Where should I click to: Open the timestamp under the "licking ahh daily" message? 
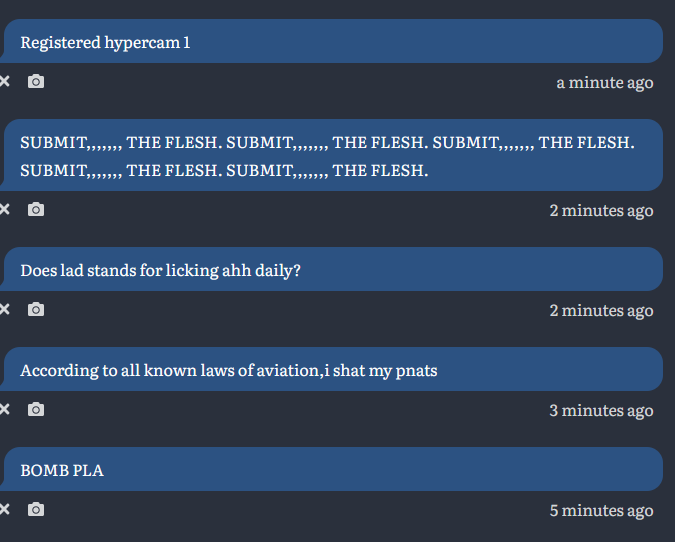tap(601, 310)
